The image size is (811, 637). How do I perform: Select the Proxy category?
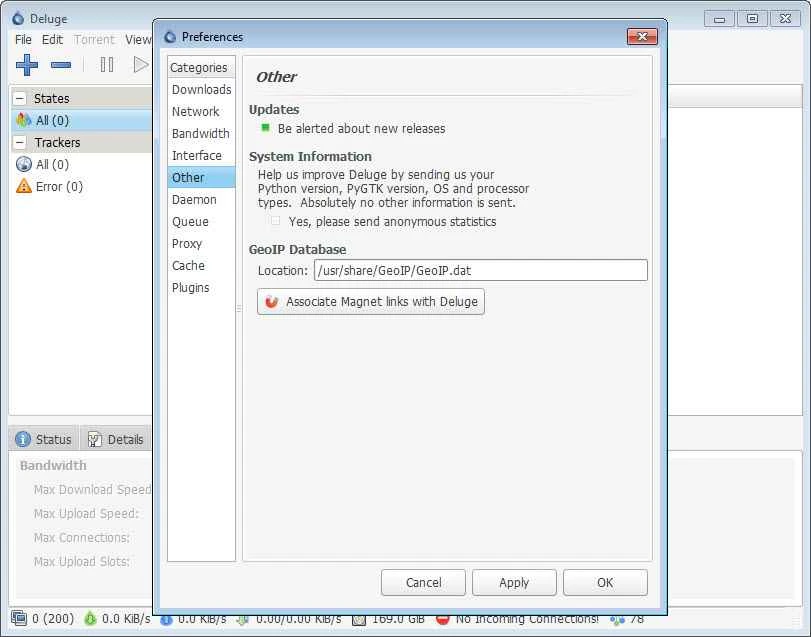201,244
